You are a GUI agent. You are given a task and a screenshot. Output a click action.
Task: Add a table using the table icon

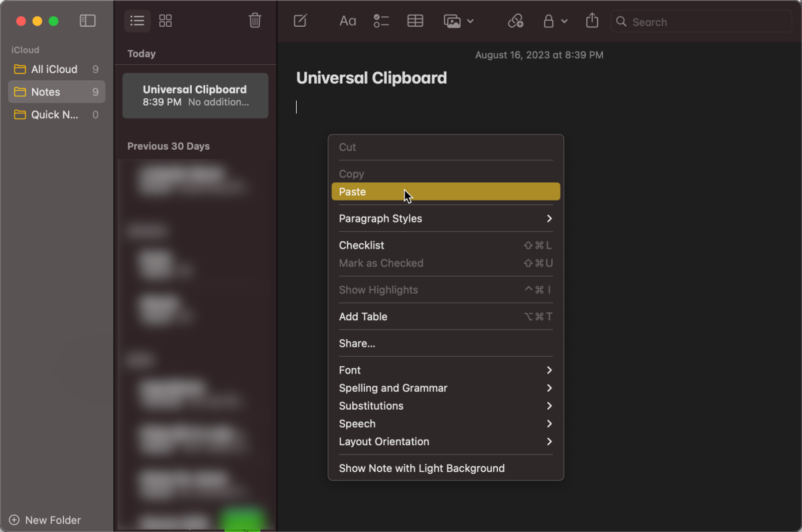[x=415, y=21]
